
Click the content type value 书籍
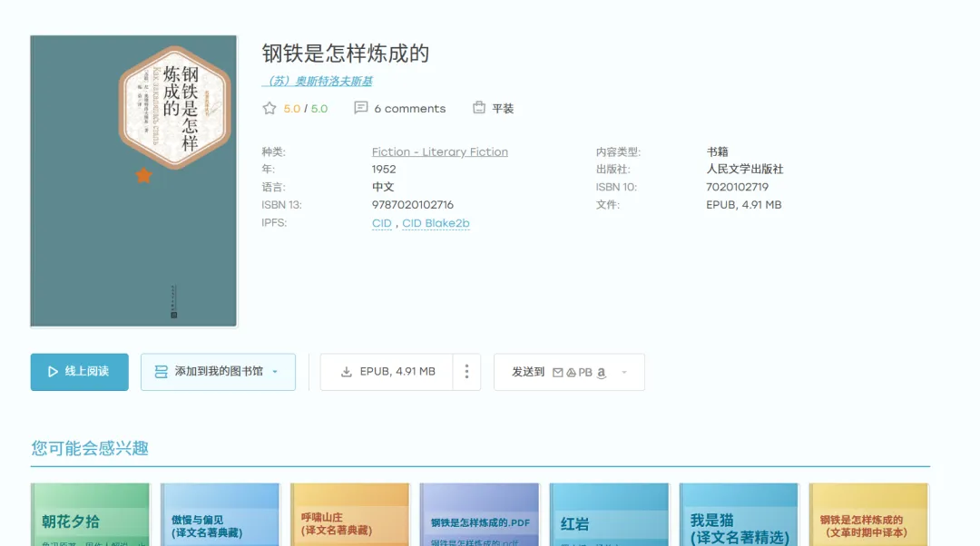point(718,151)
